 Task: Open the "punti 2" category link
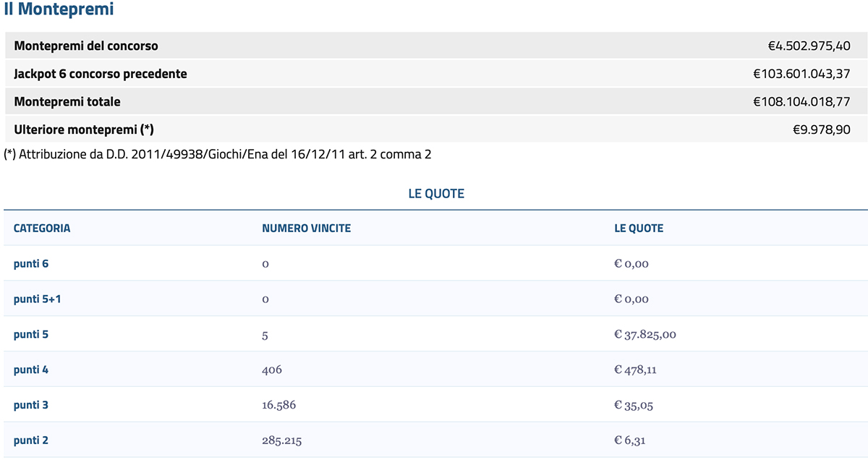[x=31, y=440]
